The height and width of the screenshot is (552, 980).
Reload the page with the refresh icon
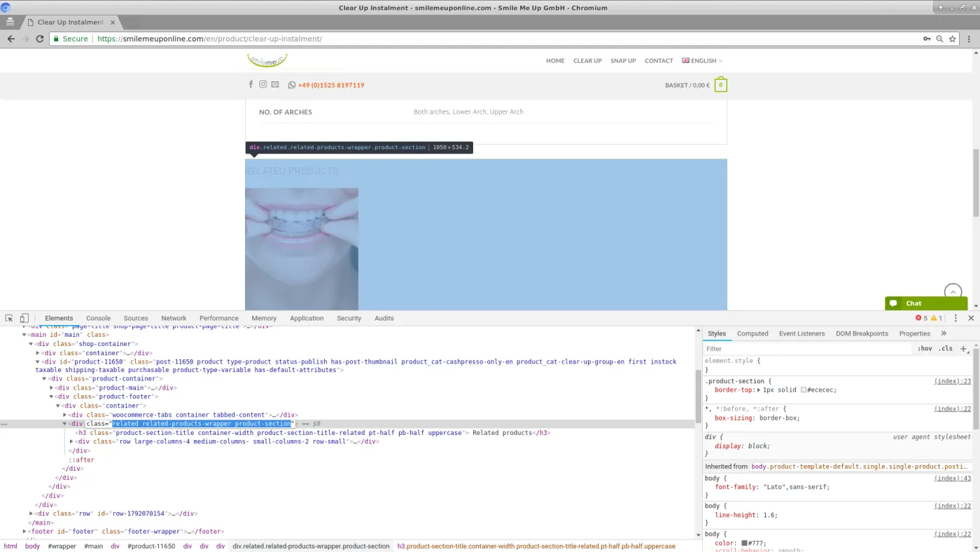[x=41, y=39]
